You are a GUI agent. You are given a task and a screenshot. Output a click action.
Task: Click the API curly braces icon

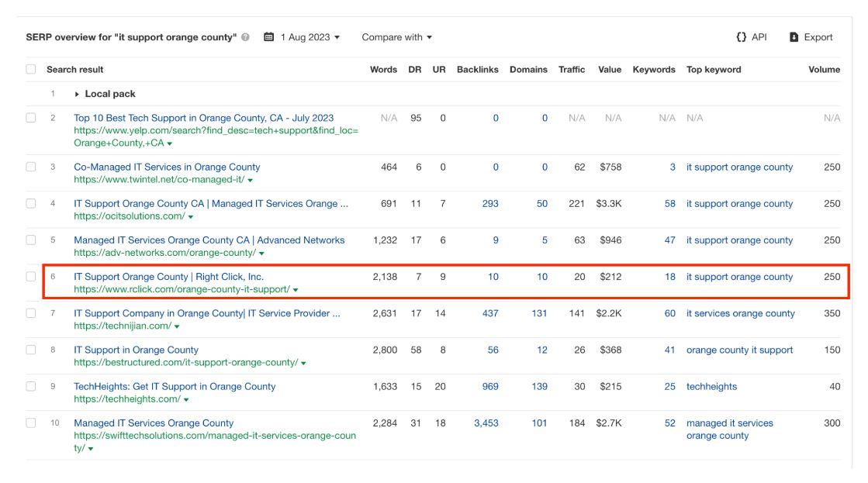[742, 37]
